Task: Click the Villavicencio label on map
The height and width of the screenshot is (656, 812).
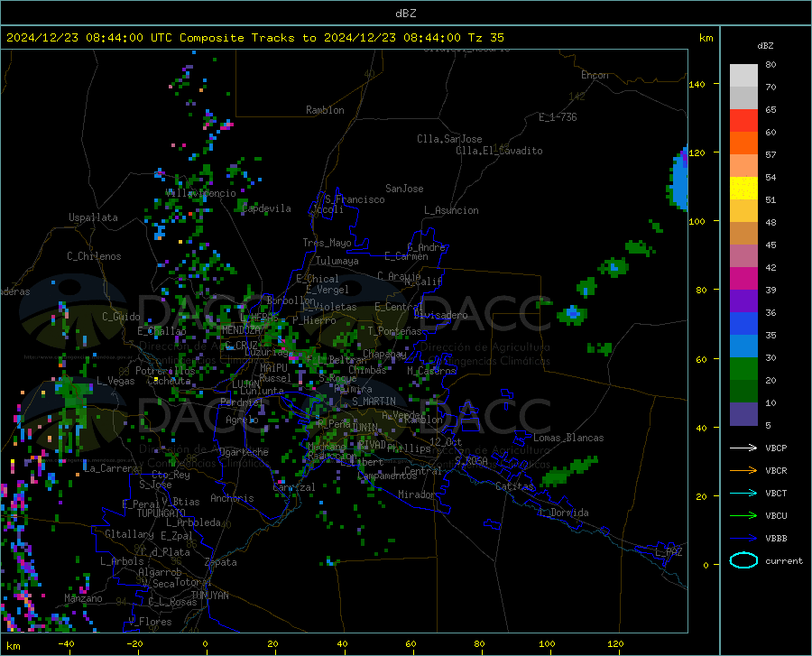Action: tap(200, 193)
